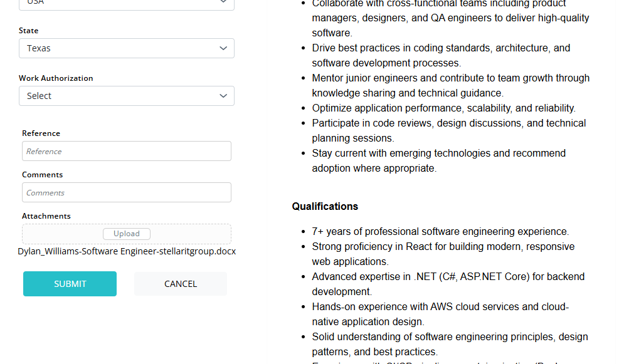Expand the Work Authorization Select dropdown
This screenshot has width=619, height=364.
click(125, 96)
